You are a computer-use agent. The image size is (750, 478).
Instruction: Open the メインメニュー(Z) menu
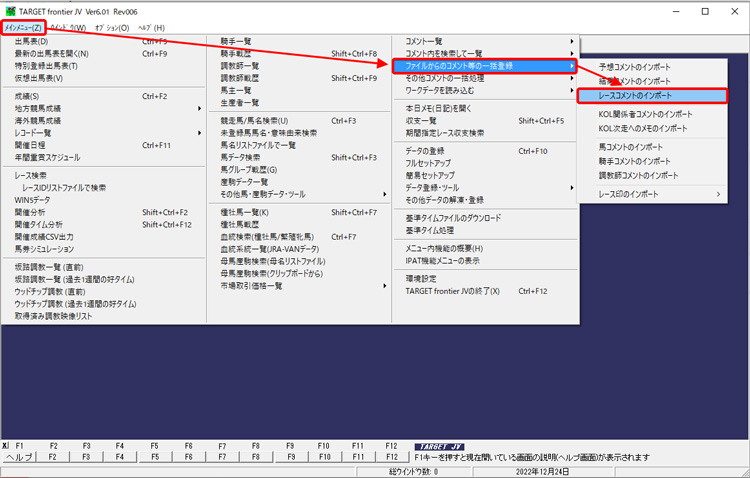tap(23, 27)
